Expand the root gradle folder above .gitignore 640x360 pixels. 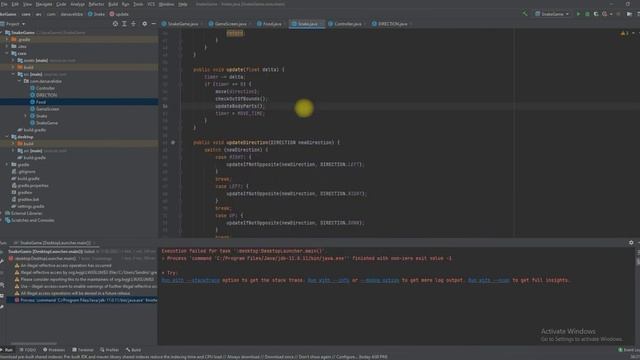7,164
